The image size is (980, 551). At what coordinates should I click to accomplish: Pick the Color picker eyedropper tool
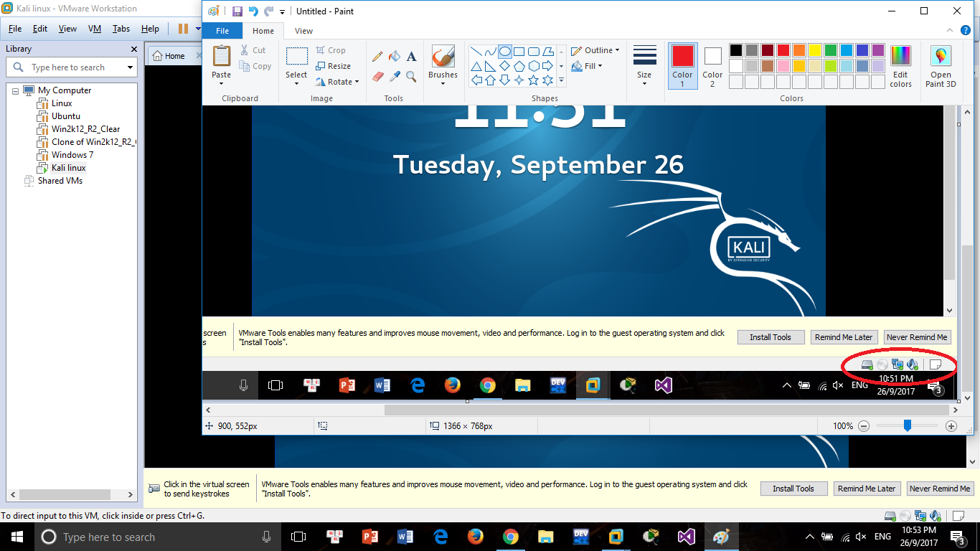click(x=394, y=76)
